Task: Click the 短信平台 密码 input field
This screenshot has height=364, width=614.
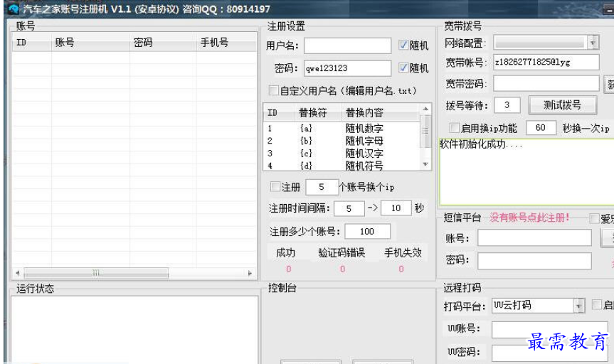Action: 534,261
